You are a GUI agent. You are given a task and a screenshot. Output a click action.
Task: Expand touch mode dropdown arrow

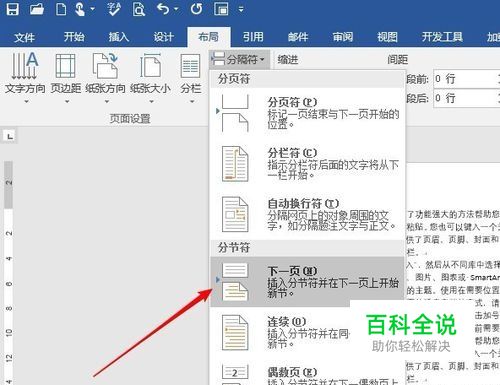[92, 9]
